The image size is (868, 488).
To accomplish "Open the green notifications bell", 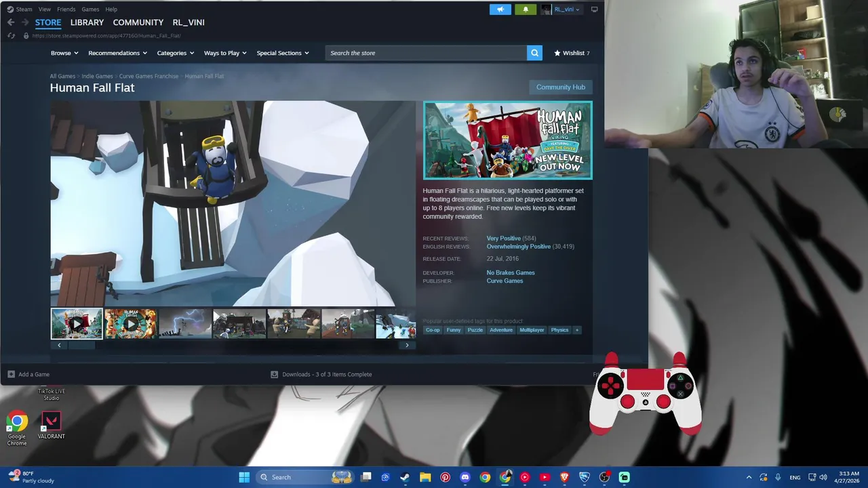I will click(526, 9).
